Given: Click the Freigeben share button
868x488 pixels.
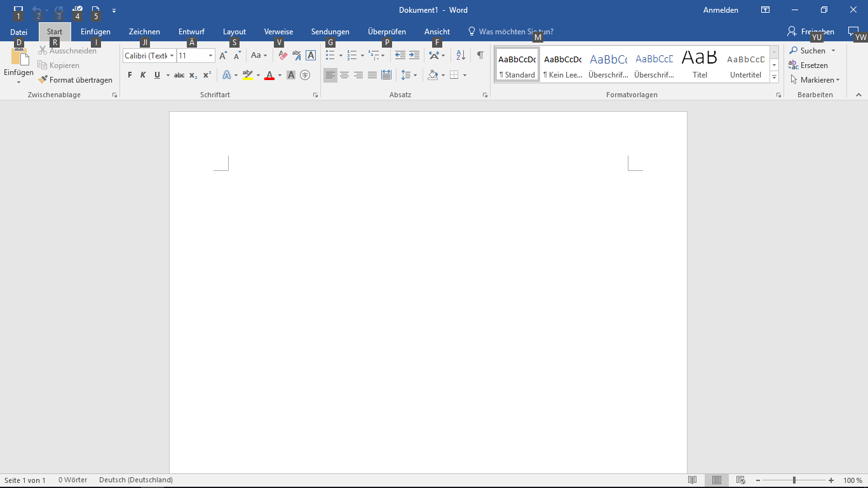Looking at the screenshot, I should [811, 31].
